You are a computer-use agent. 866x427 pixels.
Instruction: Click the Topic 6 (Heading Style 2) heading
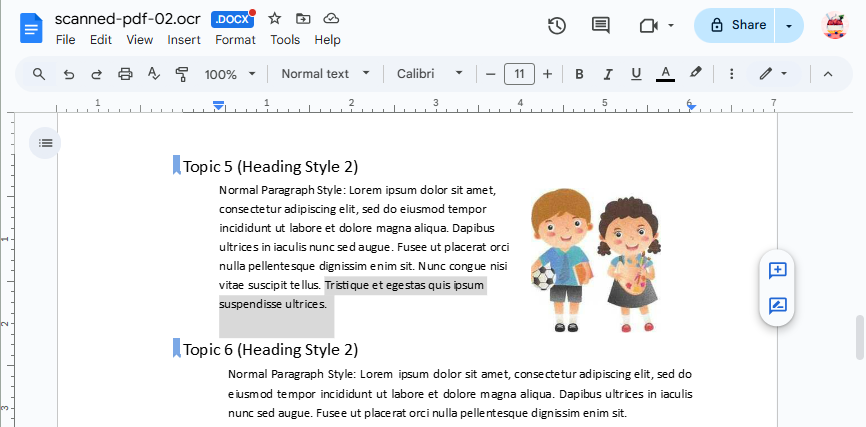tap(271, 349)
